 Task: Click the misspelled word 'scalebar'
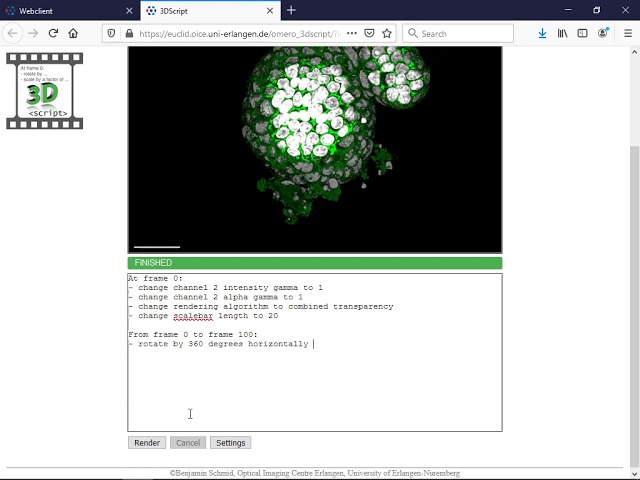[193, 316]
